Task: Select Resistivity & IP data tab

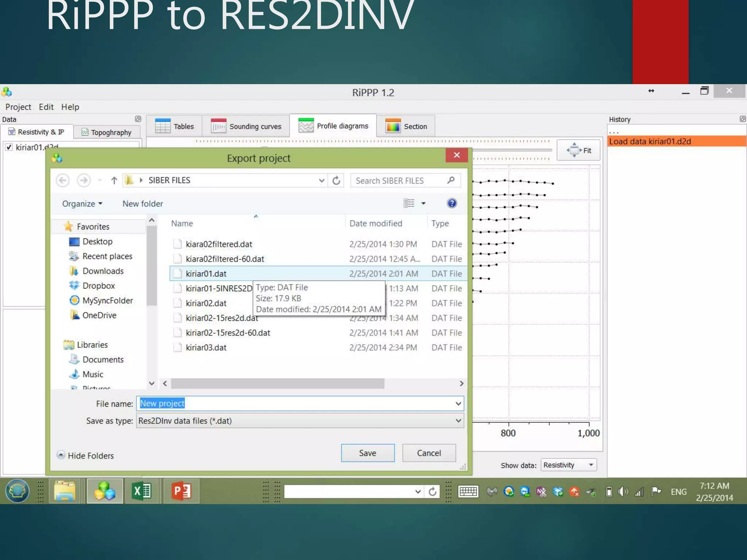Action: click(36, 132)
